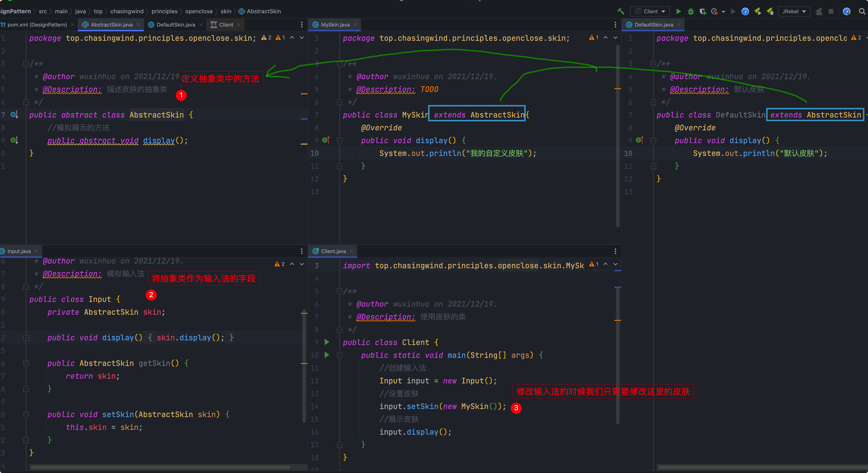Run the Client configuration
This screenshot has width=868, height=473.
(679, 11)
